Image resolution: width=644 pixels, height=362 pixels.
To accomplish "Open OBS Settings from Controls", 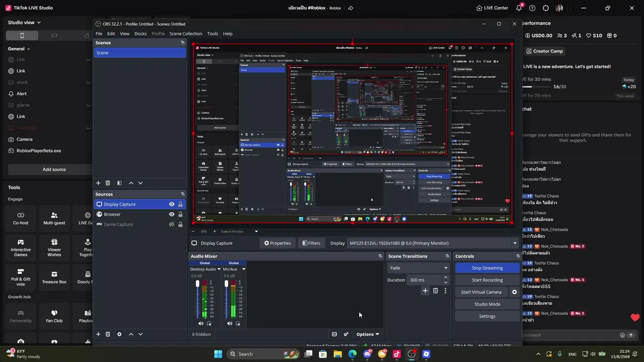I will (x=487, y=316).
